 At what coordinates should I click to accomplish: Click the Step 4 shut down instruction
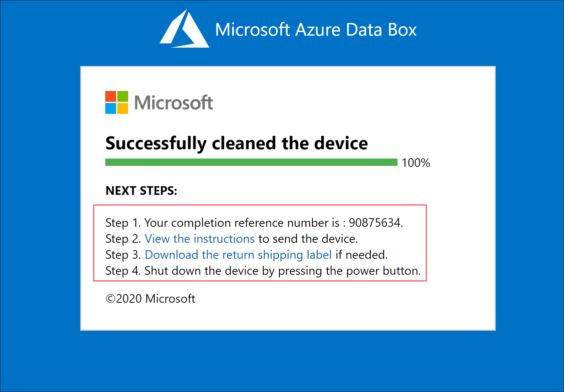263,271
